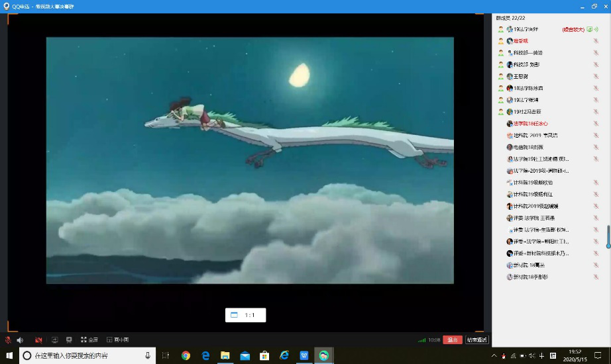Image resolution: width=611 pixels, height=364 pixels.
Task: Open the notification center in the taskbar
Action: point(598,355)
